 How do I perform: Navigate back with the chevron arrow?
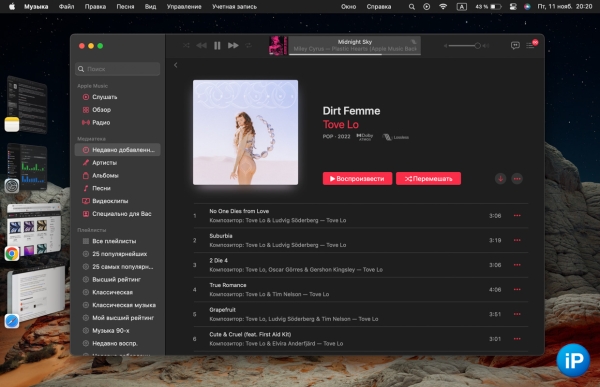(176, 65)
